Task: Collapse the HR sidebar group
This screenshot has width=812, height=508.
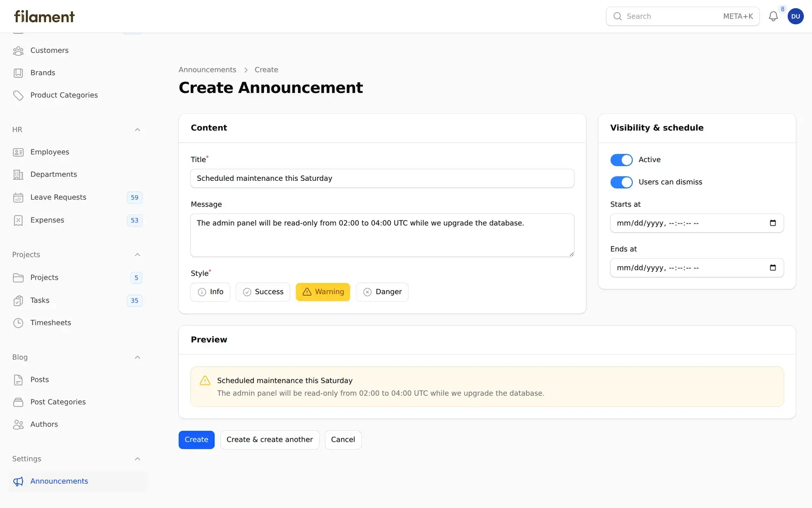Action: pyautogui.click(x=138, y=130)
